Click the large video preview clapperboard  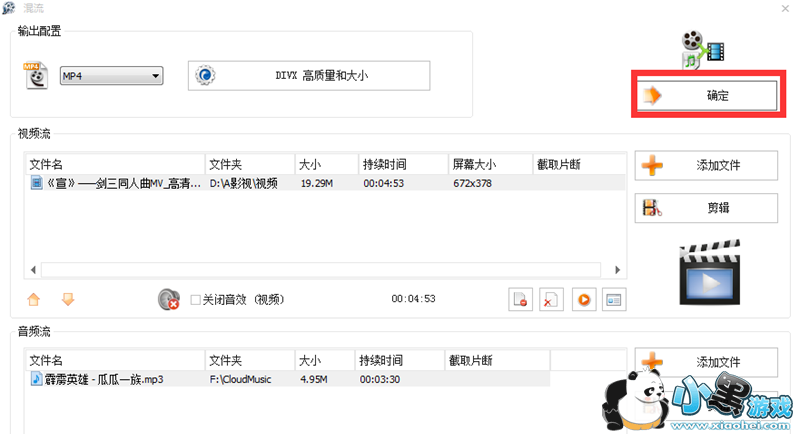pos(710,272)
